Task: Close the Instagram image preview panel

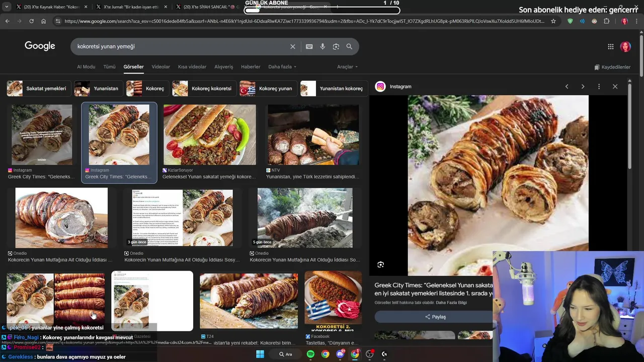Action: point(615,86)
